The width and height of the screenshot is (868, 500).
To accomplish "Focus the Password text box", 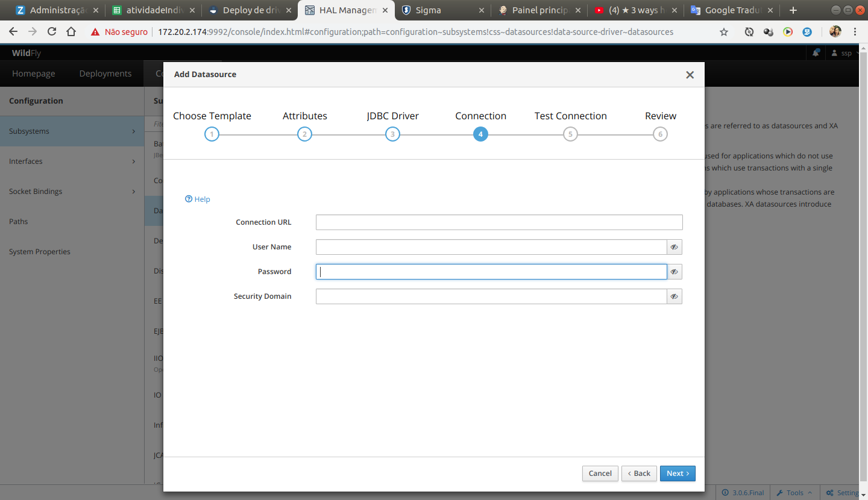I will point(491,272).
